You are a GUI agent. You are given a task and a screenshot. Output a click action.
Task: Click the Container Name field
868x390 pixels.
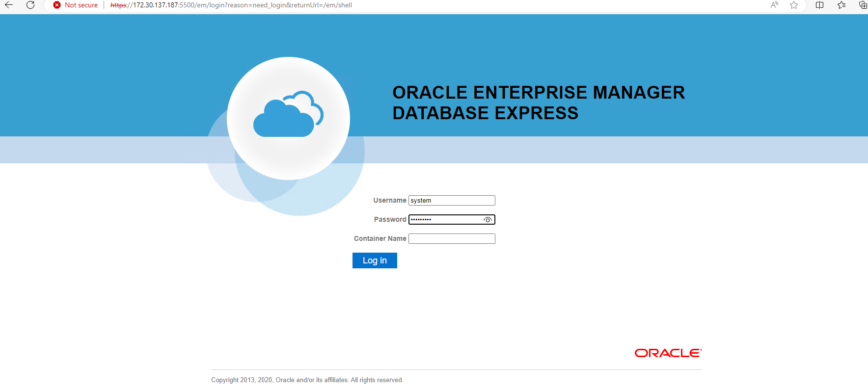[x=452, y=238]
